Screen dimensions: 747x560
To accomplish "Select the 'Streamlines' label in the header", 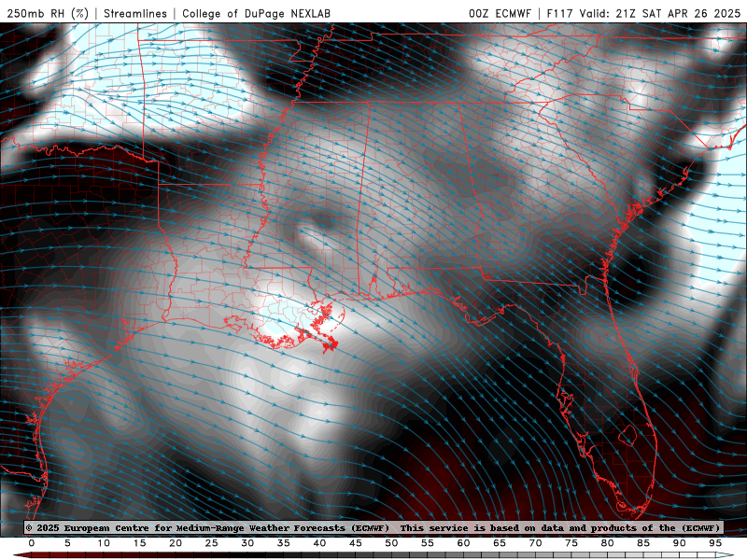I will point(135,13).
